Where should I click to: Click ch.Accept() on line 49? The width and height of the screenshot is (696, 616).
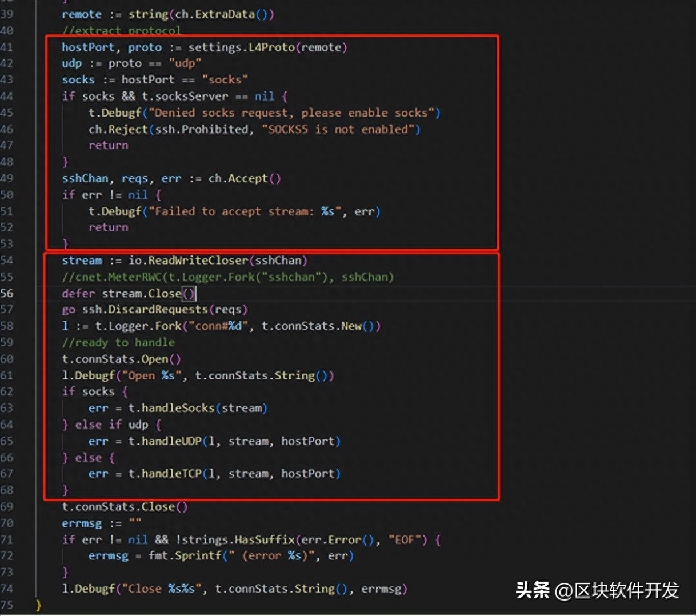coord(245,178)
